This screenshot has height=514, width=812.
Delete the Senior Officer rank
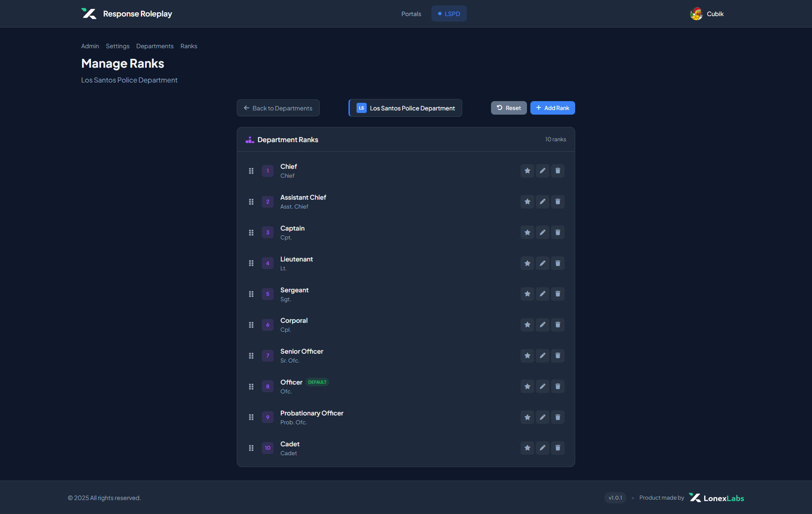point(558,356)
